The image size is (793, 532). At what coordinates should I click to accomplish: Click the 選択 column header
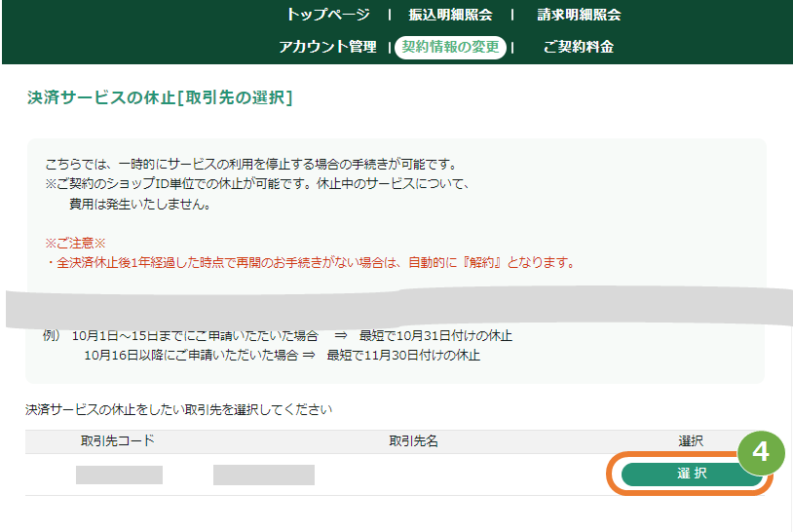click(x=691, y=441)
